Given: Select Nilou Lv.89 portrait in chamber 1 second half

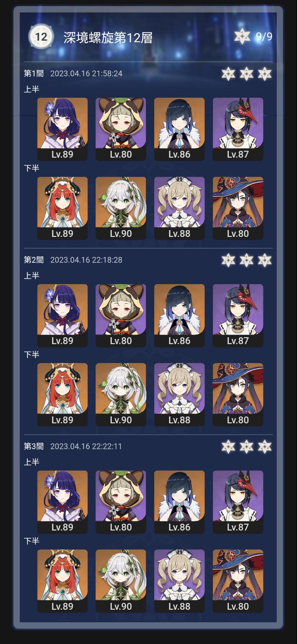Looking at the screenshot, I should tap(62, 208).
